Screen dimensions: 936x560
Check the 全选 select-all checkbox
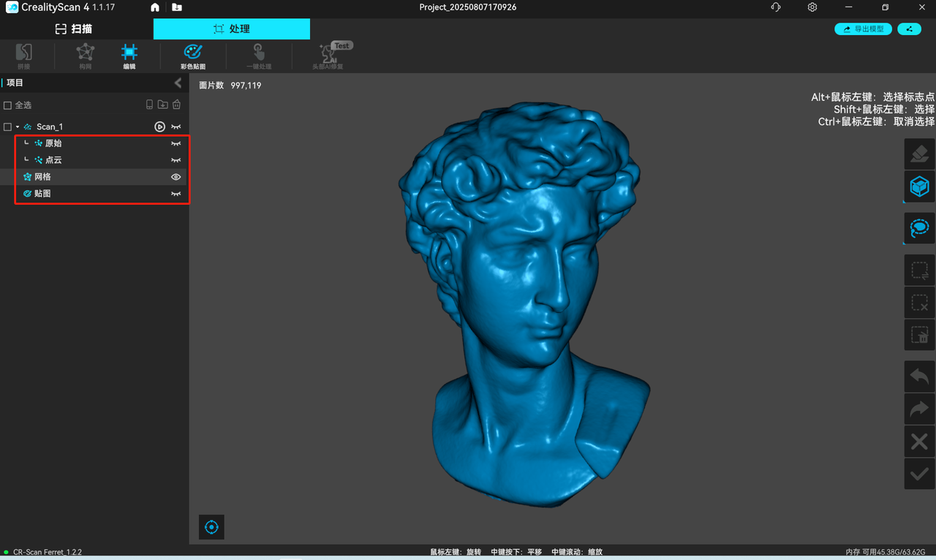point(7,105)
